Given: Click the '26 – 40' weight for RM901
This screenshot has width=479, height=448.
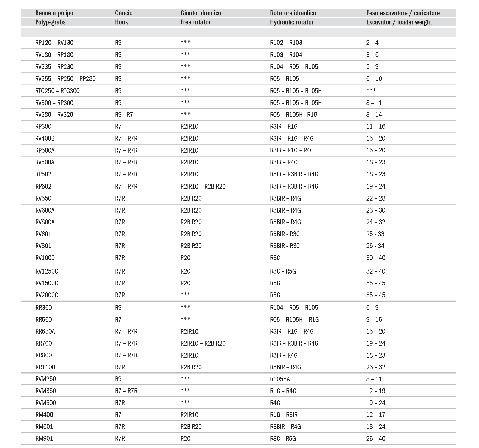Looking at the screenshot, I should click(375, 439).
